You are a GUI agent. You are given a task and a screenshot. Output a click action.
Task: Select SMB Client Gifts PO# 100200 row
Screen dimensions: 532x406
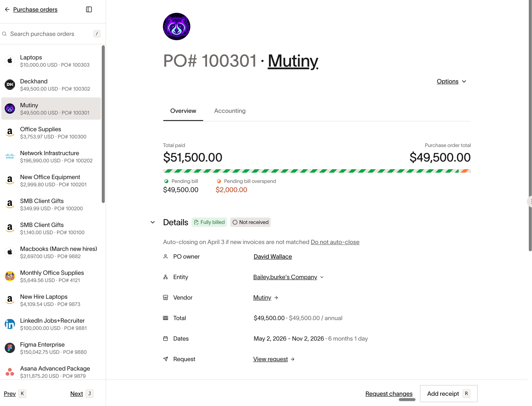(51, 204)
